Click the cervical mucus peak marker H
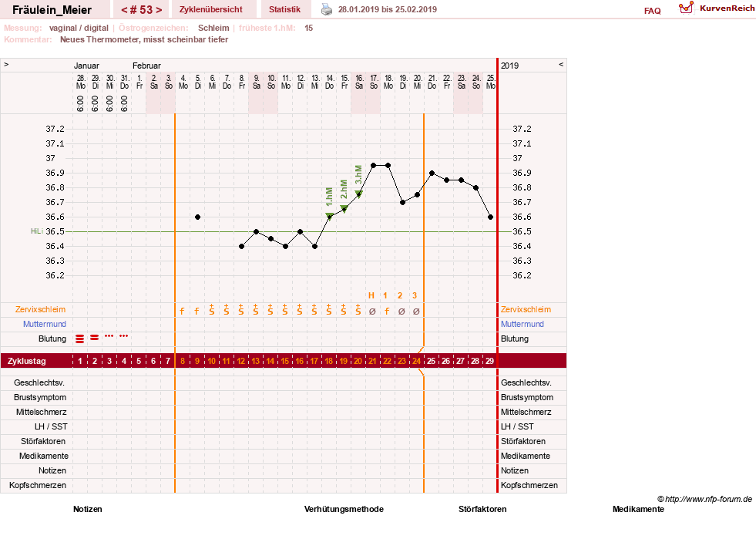This screenshot has height=539, width=756. (371, 295)
